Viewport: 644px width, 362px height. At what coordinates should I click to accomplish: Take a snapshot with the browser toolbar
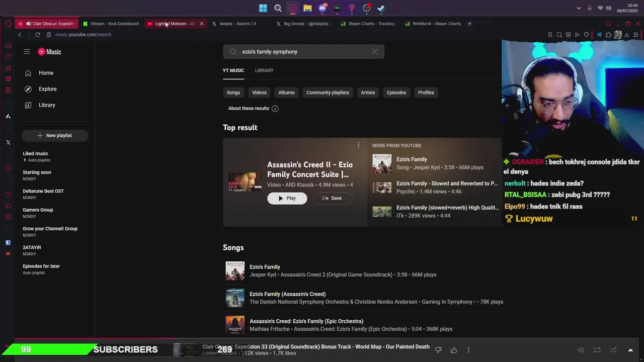point(559,35)
